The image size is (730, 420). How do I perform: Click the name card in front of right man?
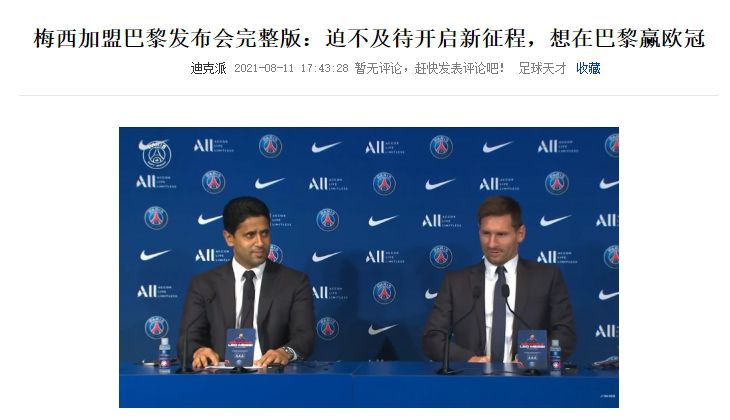coord(532,348)
